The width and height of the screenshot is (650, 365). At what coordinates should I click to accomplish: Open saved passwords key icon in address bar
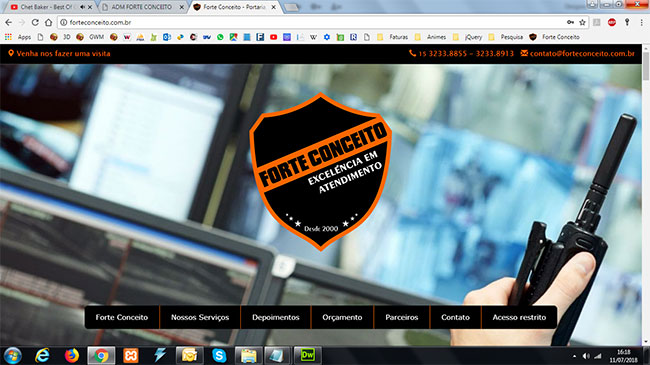click(570, 22)
